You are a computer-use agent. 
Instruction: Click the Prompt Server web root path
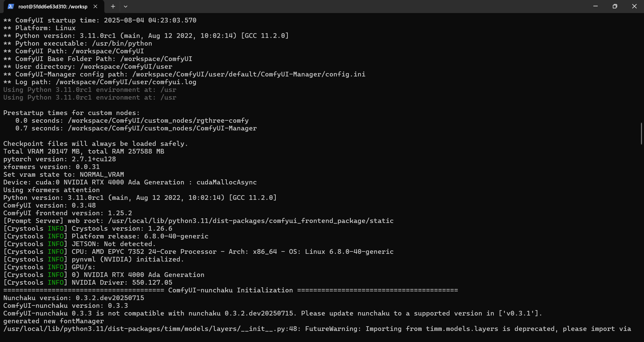click(251, 221)
